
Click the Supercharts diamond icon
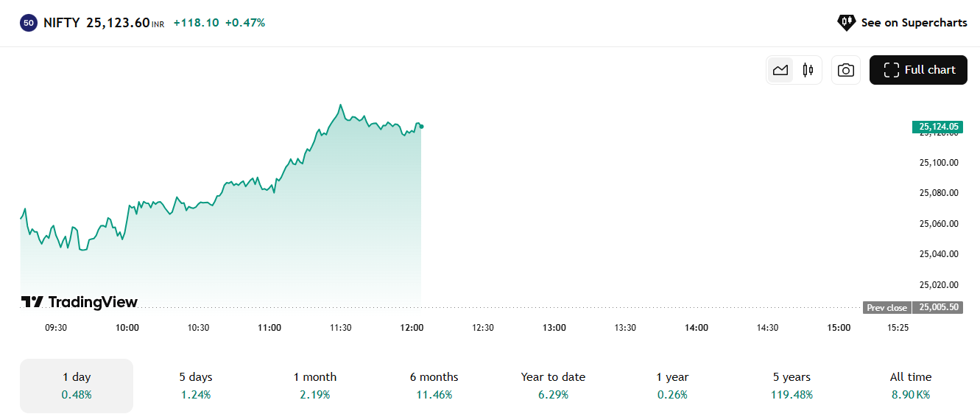846,23
